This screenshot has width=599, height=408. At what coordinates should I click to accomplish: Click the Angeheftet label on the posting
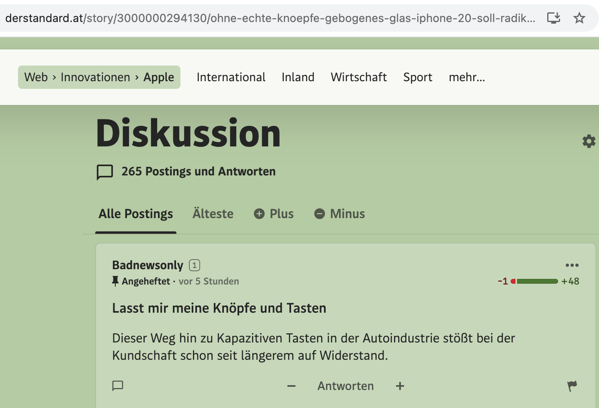click(146, 282)
